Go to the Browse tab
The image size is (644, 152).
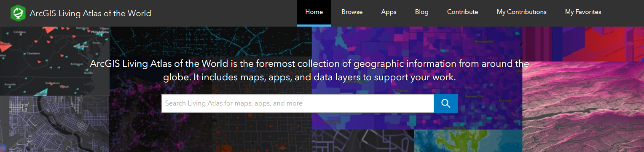[x=352, y=12]
